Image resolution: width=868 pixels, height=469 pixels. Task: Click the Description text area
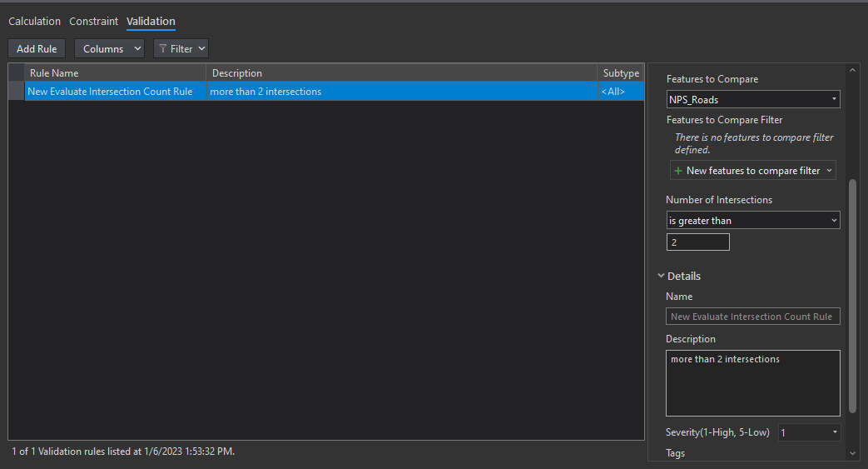tap(753, 382)
